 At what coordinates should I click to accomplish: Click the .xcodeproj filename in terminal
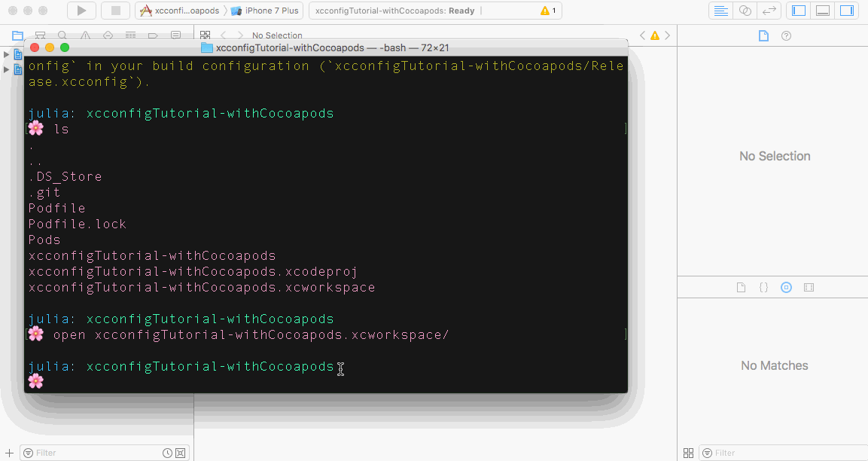tap(193, 271)
